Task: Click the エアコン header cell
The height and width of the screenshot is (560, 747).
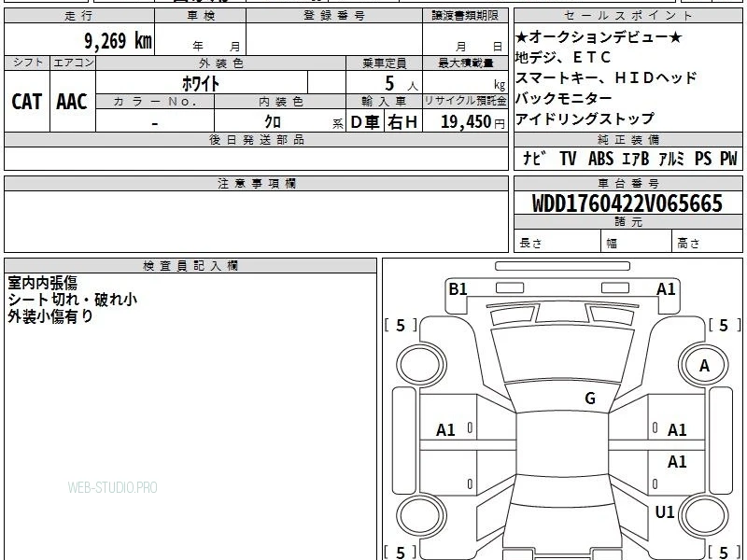Action: click(x=73, y=63)
